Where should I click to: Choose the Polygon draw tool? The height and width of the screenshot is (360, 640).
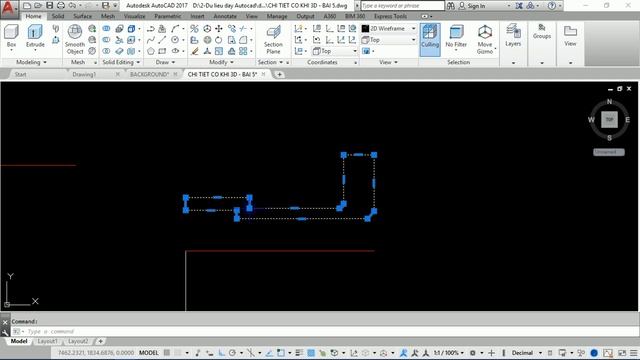click(x=151, y=51)
